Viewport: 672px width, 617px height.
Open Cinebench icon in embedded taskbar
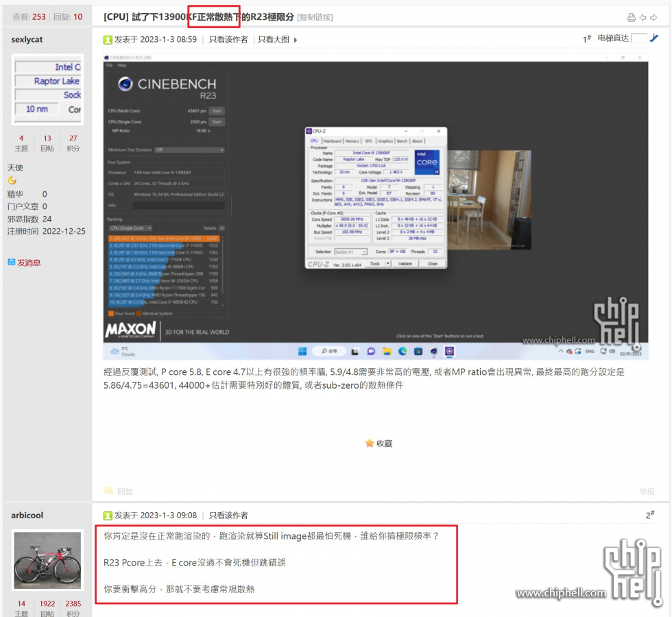[x=433, y=351]
